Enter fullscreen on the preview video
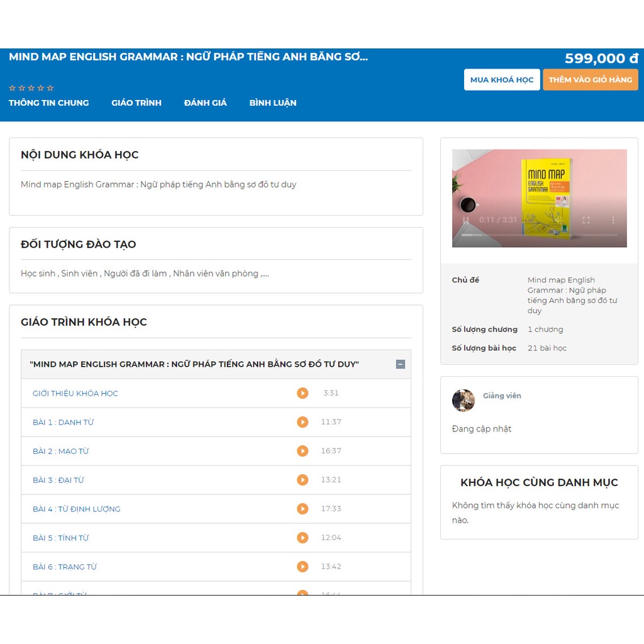This screenshot has height=644, width=644. click(x=586, y=220)
